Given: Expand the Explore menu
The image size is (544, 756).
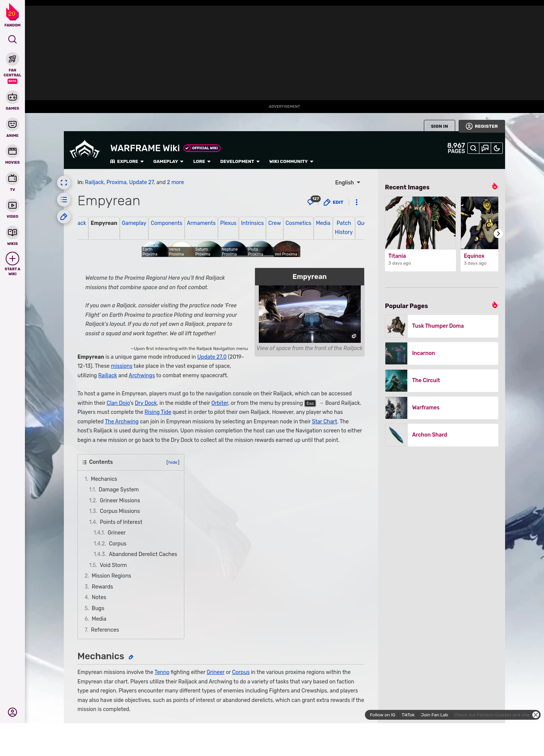Looking at the screenshot, I should (x=127, y=161).
